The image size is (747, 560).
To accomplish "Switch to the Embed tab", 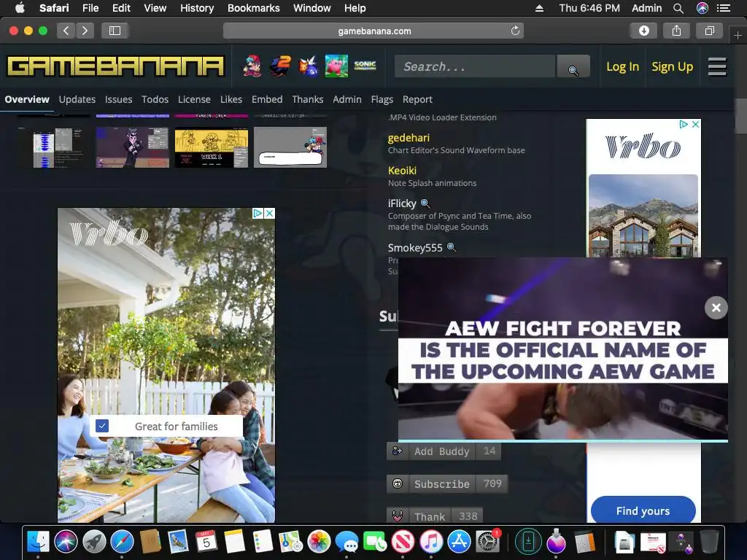I will 267,99.
